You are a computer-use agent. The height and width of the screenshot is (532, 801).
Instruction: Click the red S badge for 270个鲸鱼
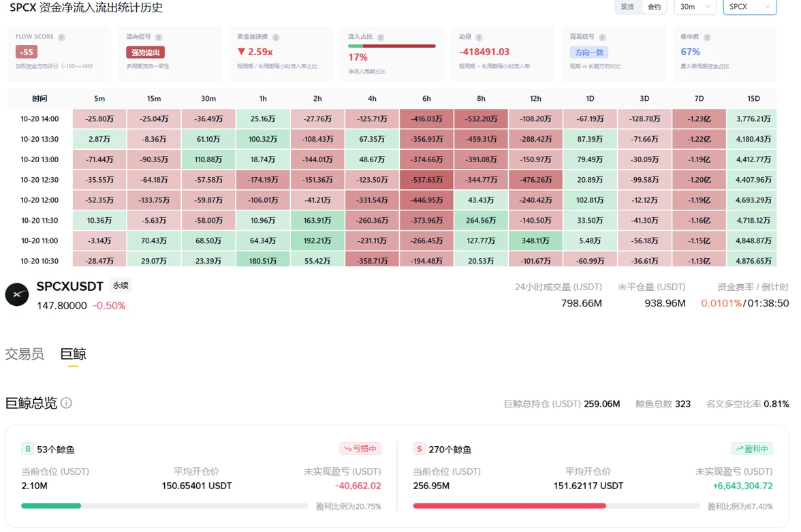pyautogui.click(x=420, y=449)
